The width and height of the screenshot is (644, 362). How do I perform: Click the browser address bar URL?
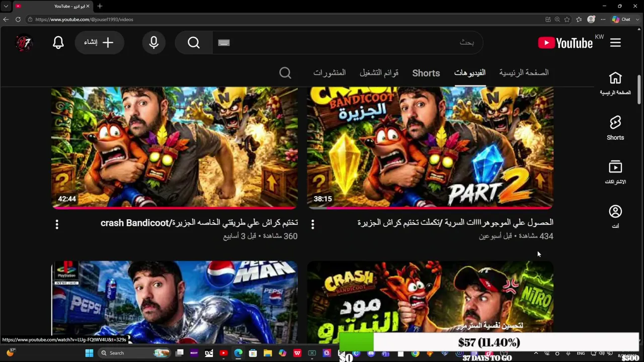[84, 19]
